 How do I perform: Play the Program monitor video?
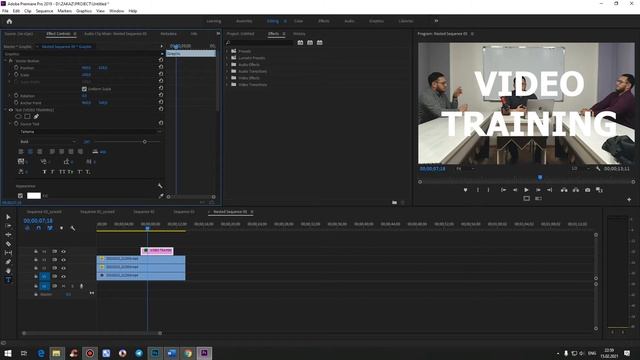click(527, 190)
